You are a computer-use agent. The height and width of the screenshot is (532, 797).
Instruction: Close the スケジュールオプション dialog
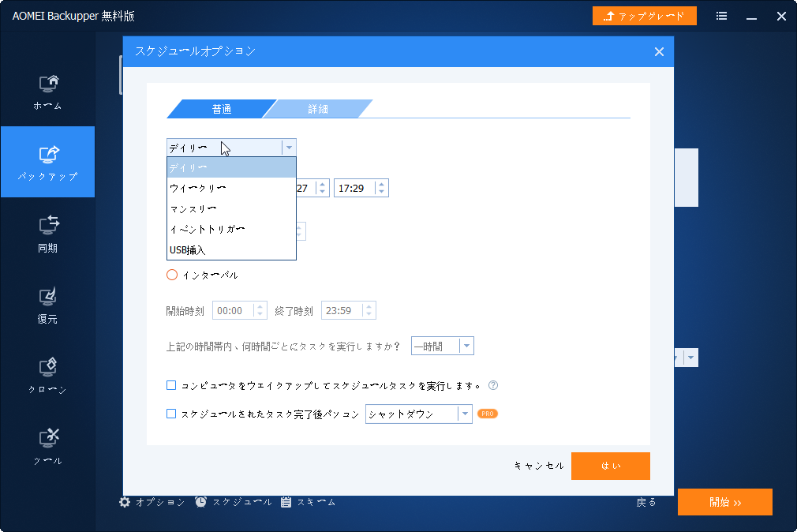point(659,51)
